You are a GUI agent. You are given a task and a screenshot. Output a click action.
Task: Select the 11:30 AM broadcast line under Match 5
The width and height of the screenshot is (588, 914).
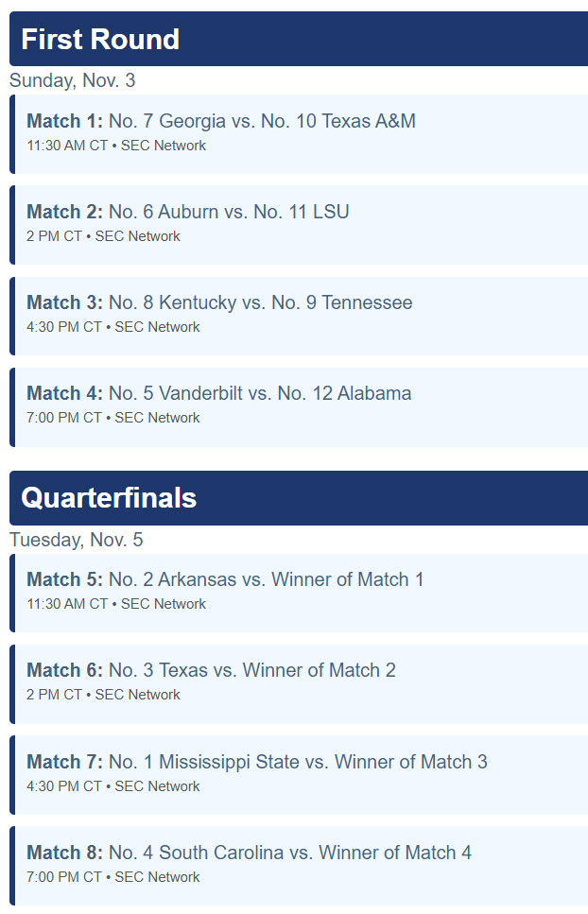coord(116,604)
